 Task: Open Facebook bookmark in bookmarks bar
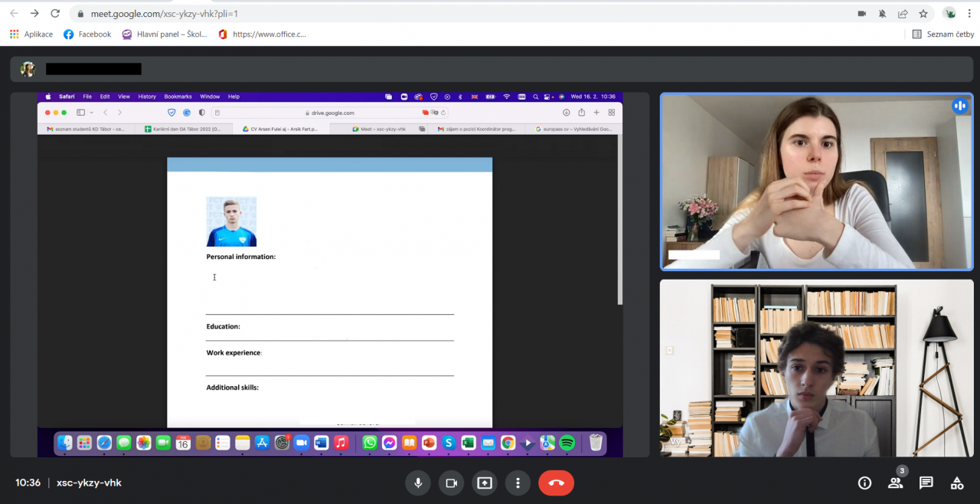[87, 34]
